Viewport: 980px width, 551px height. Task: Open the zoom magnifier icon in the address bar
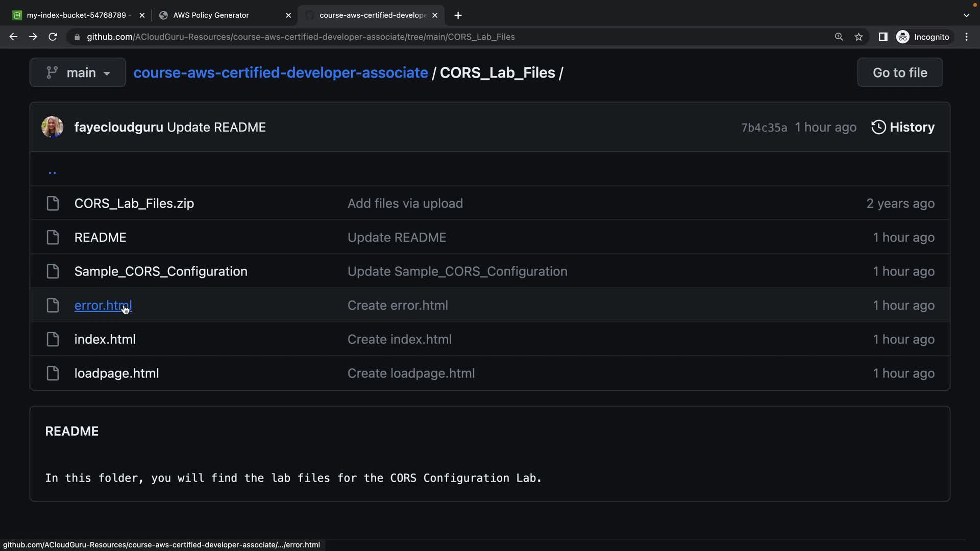839,37
